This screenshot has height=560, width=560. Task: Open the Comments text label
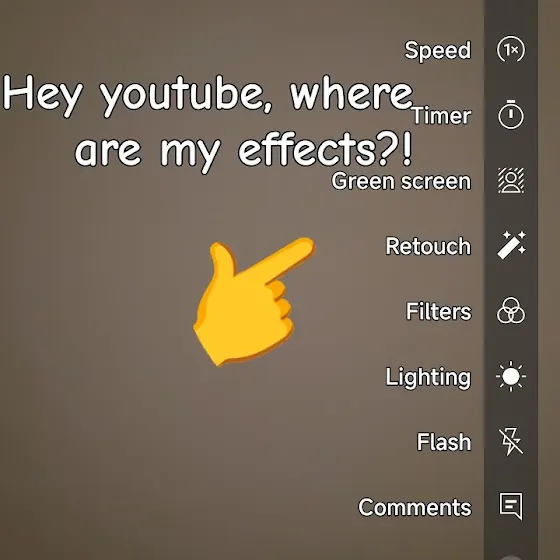pos(415,507)
